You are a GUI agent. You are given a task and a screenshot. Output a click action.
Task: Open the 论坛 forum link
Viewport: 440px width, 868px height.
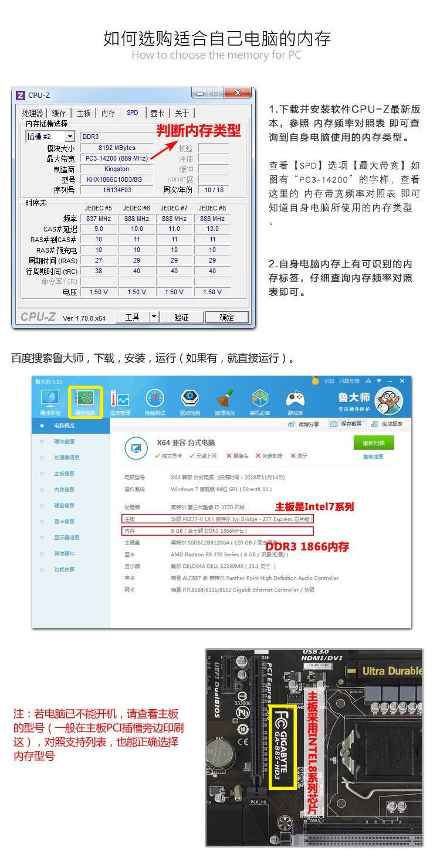(330, 381)
